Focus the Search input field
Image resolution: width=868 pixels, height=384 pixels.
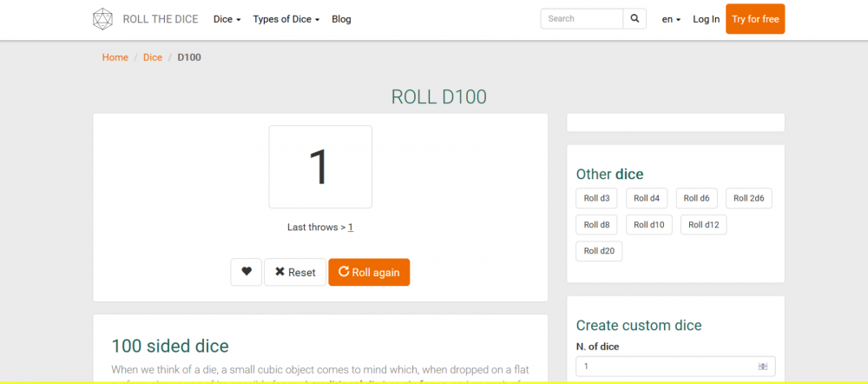582,18
